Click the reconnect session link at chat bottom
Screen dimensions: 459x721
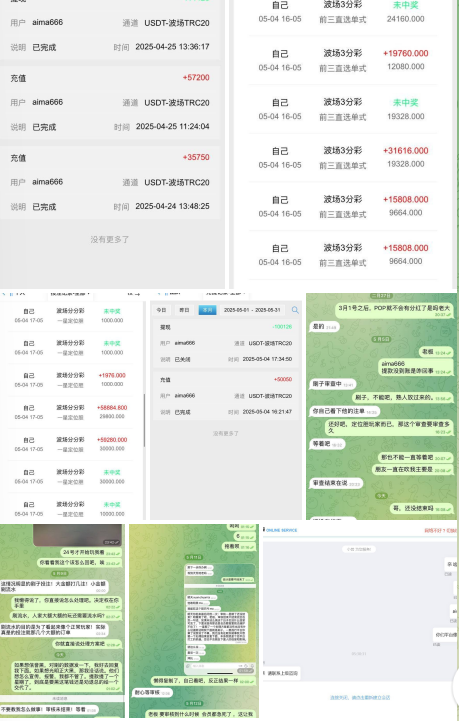pyautogui.click(x=360, y=697)
